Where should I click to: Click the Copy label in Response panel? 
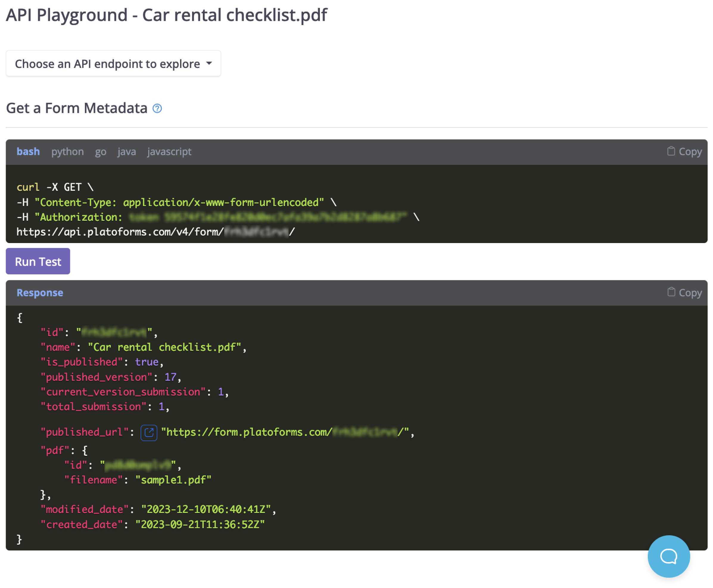click(x=690, y=293)
